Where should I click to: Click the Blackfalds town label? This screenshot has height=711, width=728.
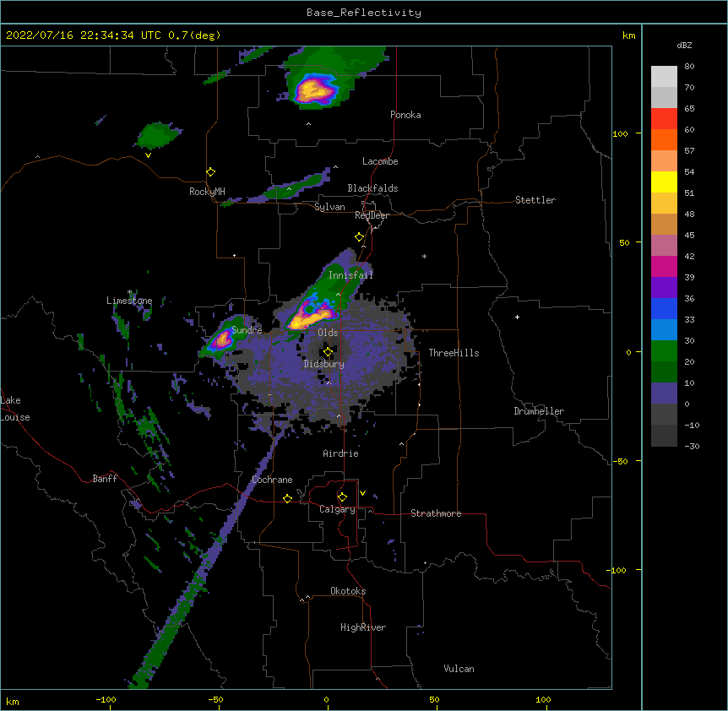[372, 188]
